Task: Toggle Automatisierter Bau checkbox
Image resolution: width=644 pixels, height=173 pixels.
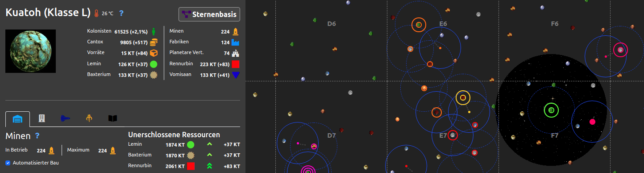Action: pos(8,163)
